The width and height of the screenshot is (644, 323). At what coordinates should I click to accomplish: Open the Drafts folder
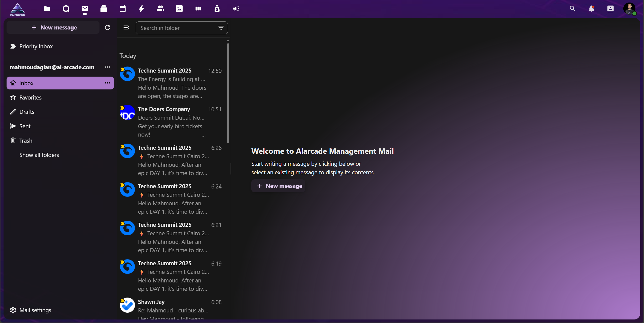27,112
